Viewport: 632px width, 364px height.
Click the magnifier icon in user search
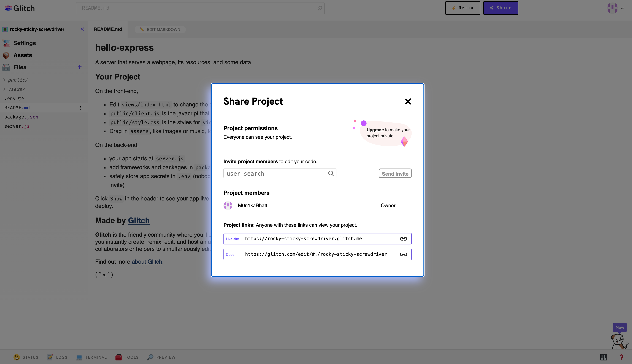coord(331,173)
